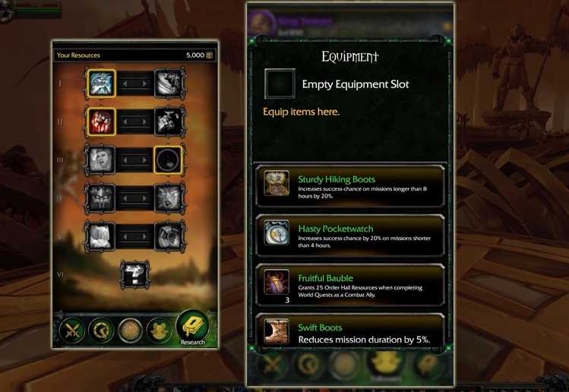Click the Swift Boots boot icon

(x=277, y=330)
